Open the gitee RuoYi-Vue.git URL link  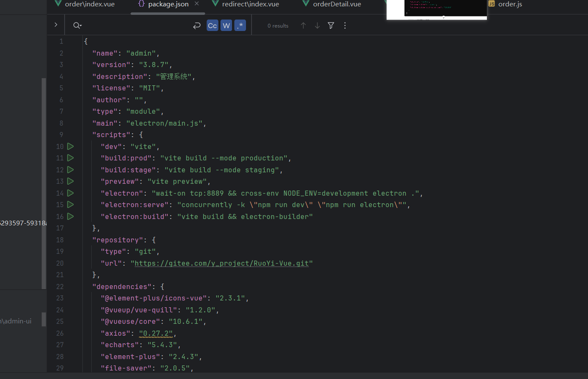click(x=222, y=263)
